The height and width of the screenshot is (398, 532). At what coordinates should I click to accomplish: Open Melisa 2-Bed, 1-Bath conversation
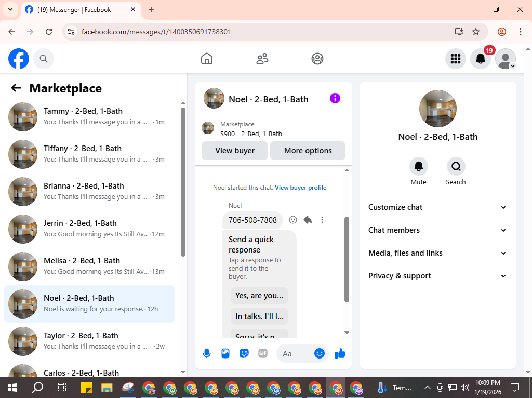point(89,267)
